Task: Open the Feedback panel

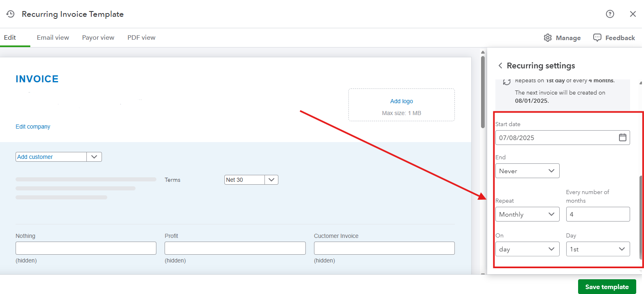Action: pyautogui.click(x=614, y=38)
